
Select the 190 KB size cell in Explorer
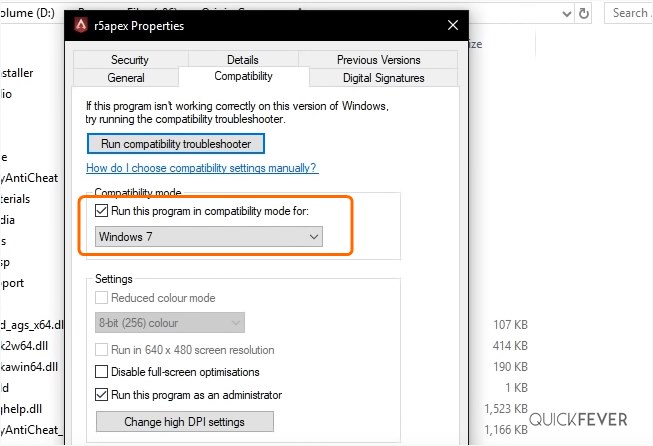point(510,366)
